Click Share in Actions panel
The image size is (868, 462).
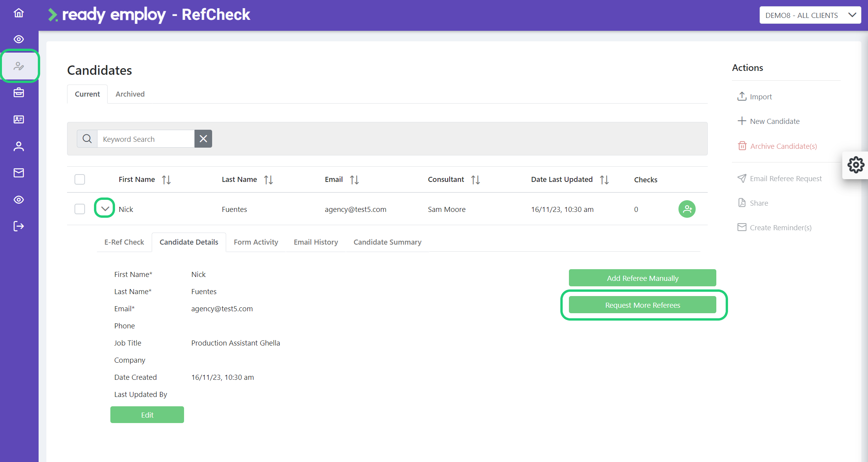(x=753, y=203)
